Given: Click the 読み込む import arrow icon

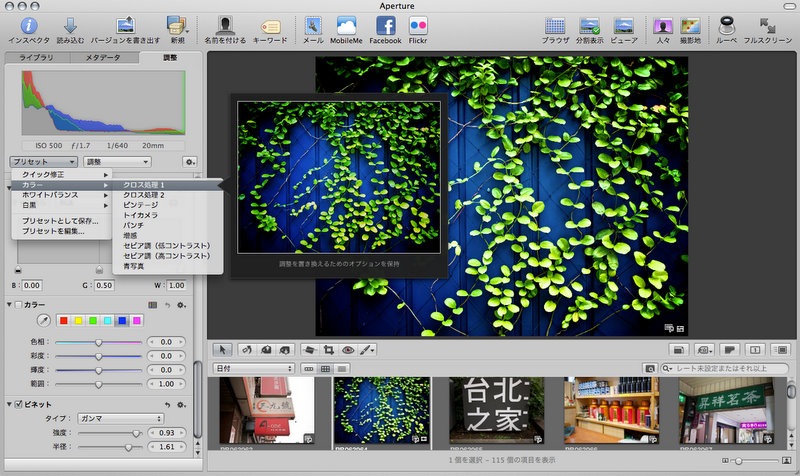Looking at the screenshot, I should pyautogui.click(x=70, y=26).
